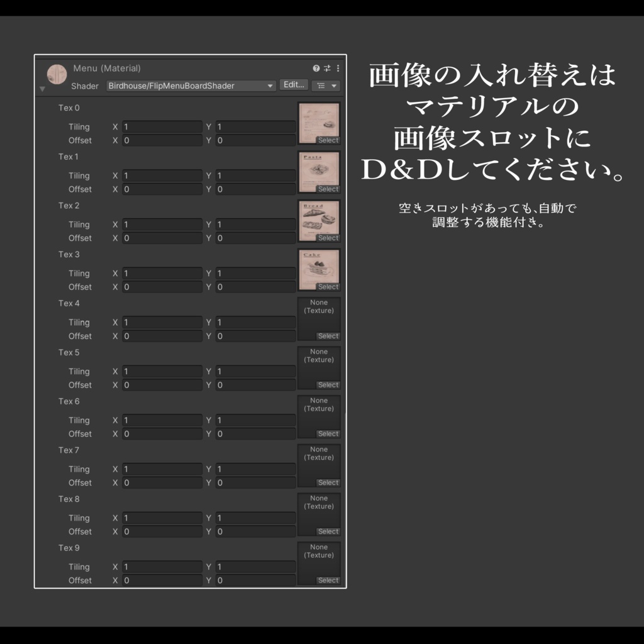Edit the Tiling X value of Tex 0

[162, 126]
